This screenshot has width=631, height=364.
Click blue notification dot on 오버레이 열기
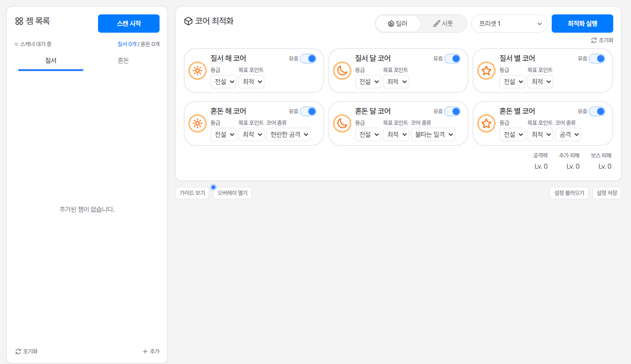(x=213, y=187)
